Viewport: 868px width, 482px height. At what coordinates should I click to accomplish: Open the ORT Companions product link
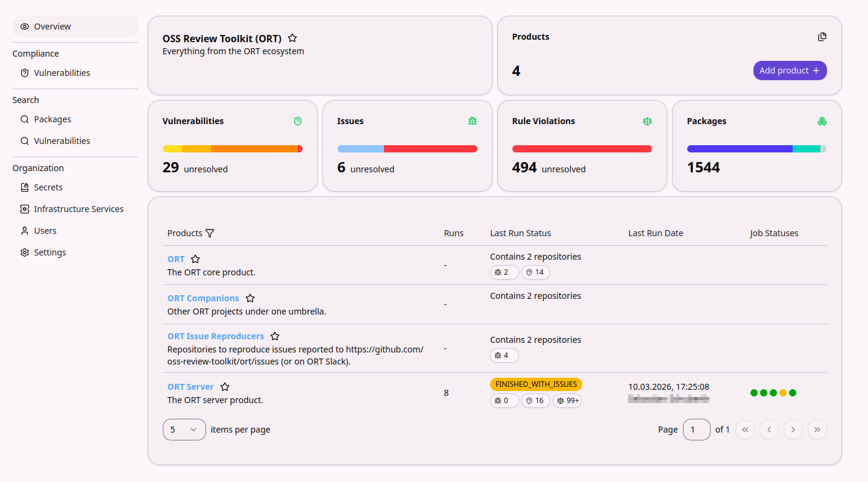coord(203,298)
